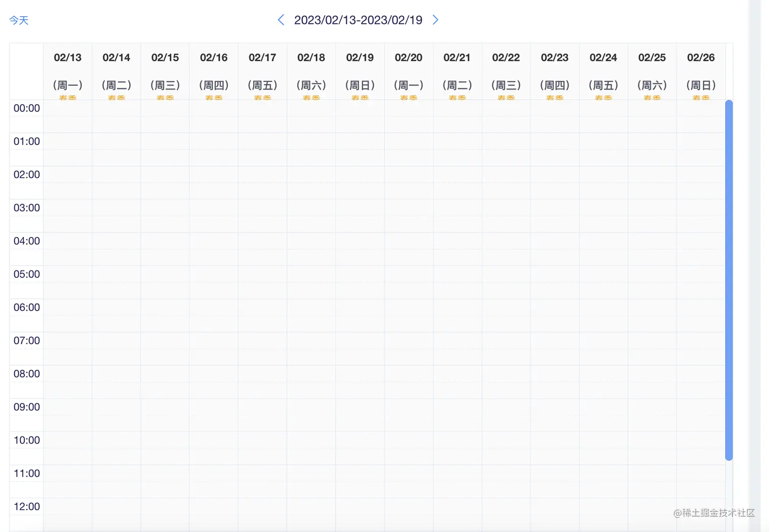The height and width of the screenshot is (532, 769).
Task: Select the 02/18 column header
Action: click(x=311, y=71)
